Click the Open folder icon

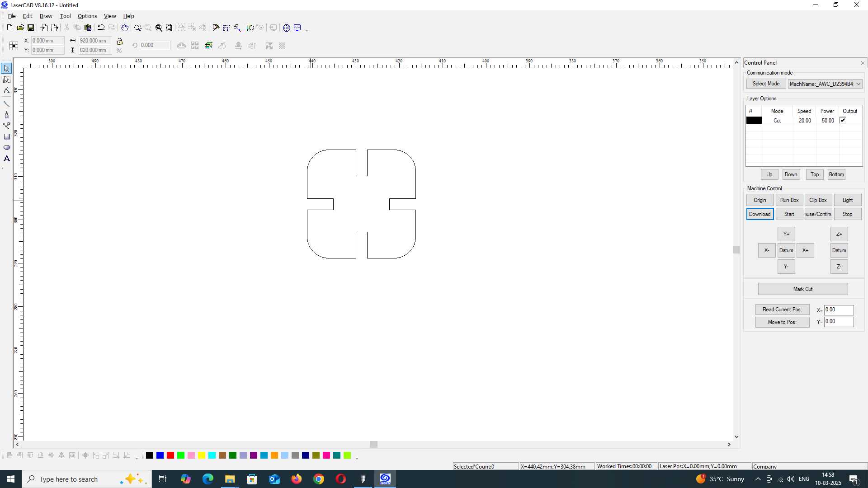pyautogui.click(x=20, y=28)
